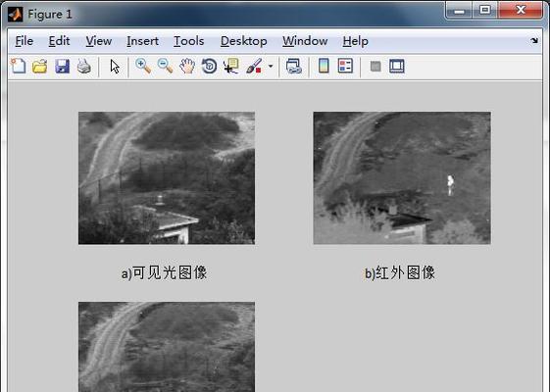This screenshot has width=550, height=392.
Task: Save the figure using the floppy disk icon
Action: pyautogui.click(x=62, y=66)
